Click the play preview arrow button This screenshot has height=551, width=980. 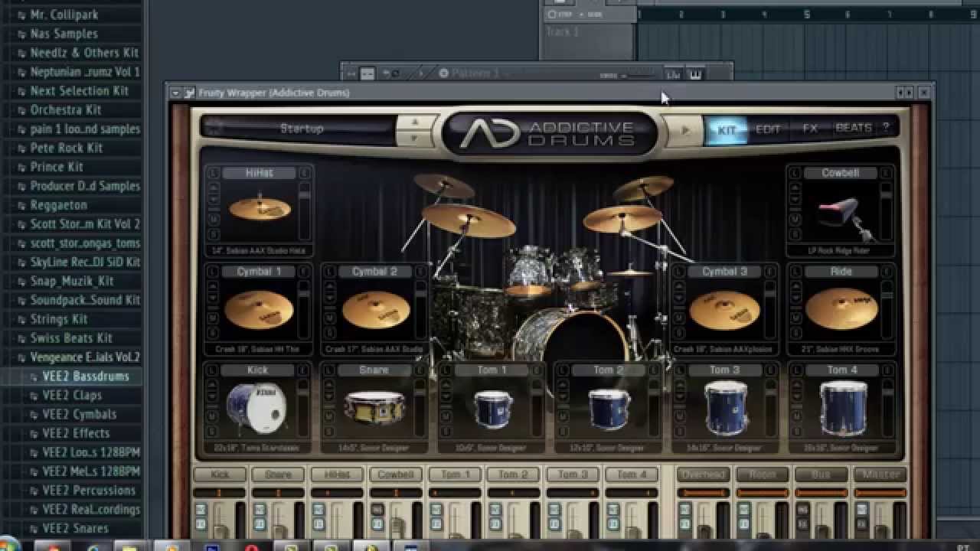(685, 130)
